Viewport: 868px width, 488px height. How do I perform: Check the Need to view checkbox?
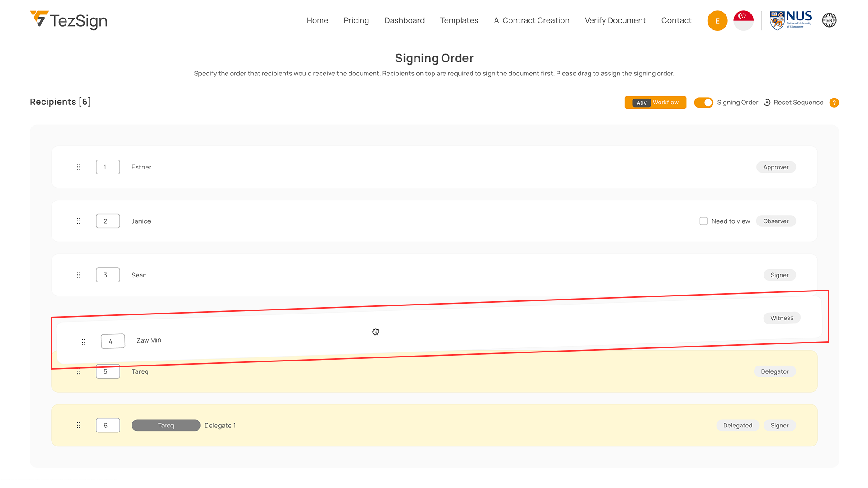tap(703, 221)
